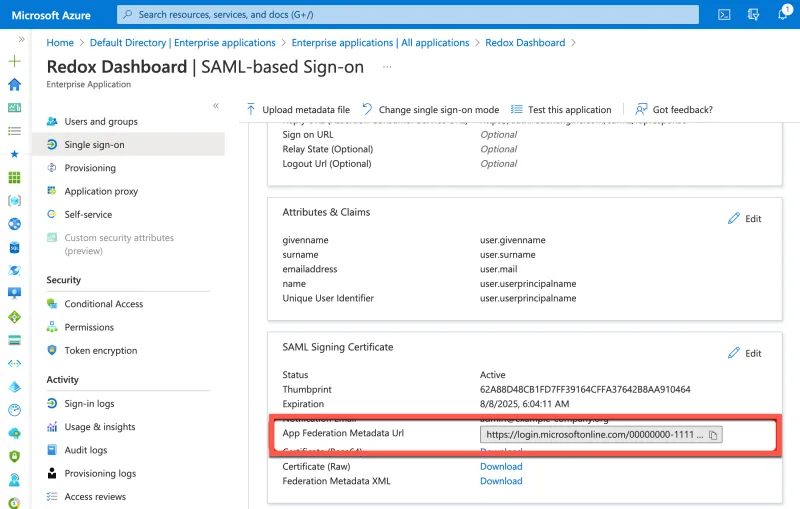Open Default Directory | Enterprise applications breadcrumb
Image resolution: width=800 pixels, height=509 pixels.
pyautogui.click(x=183, y=43)
